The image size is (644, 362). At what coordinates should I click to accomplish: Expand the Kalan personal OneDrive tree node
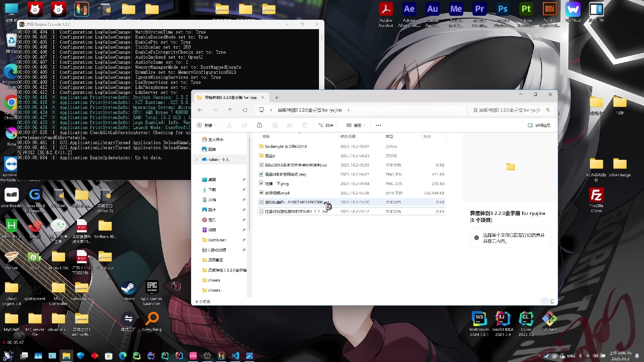197,160
